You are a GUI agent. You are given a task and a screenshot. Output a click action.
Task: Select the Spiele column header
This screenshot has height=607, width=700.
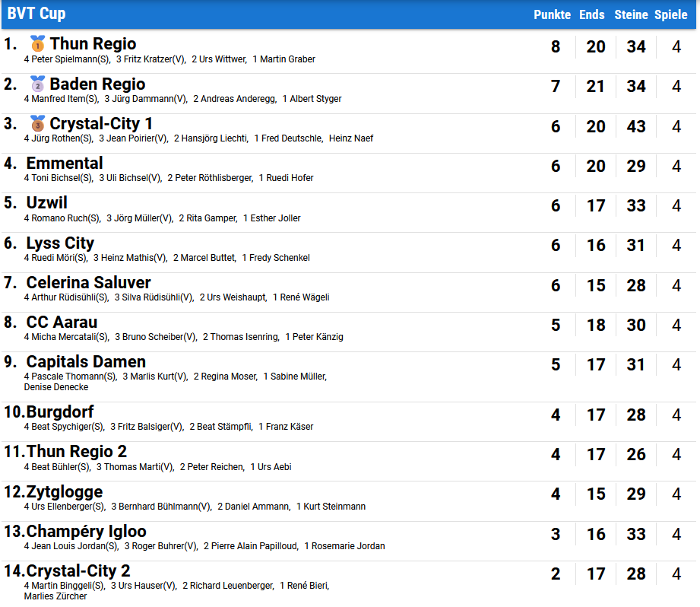(x=671, y=14)
